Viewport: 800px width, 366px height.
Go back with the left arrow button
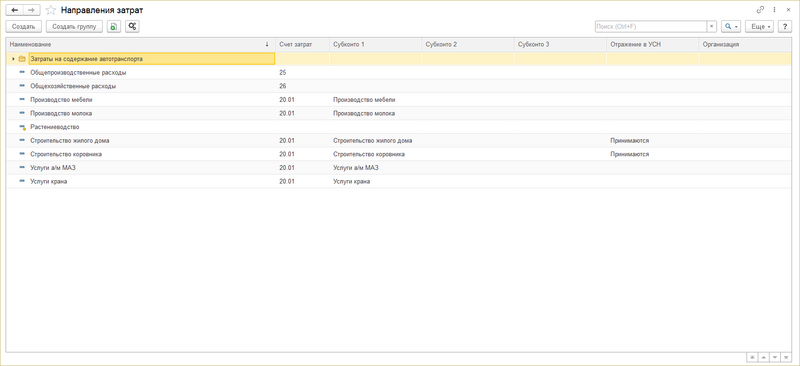(14, 10)
